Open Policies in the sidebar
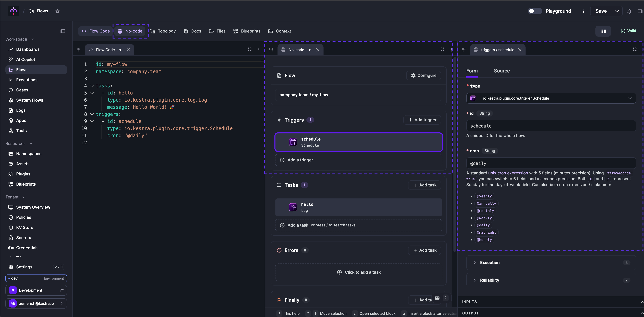This screenshot has width=644, height=317. pos(36,217)
